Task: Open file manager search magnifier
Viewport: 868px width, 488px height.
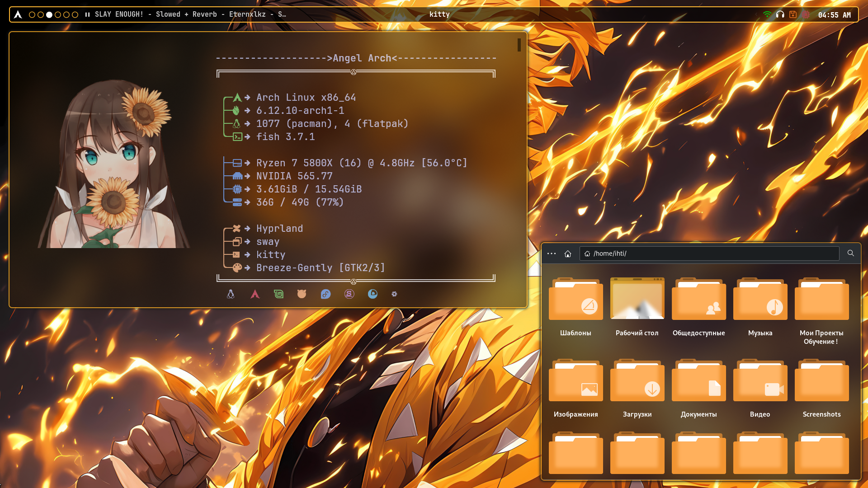Action: 850,253
